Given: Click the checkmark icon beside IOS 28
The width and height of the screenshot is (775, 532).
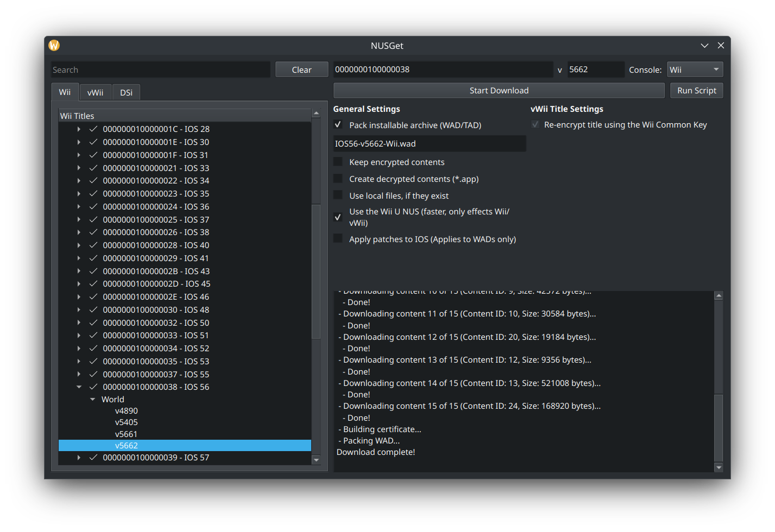Looking at the screenshot, I should pos(93,129).
